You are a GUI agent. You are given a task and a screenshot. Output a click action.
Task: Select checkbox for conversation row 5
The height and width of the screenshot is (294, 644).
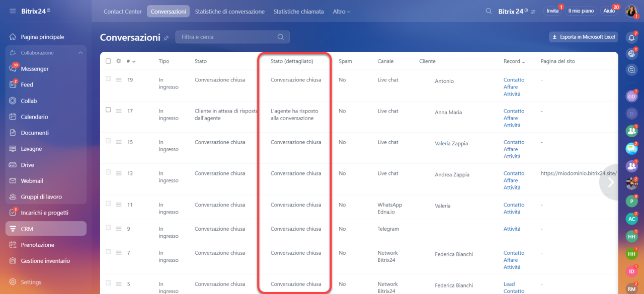pos(108,283)
